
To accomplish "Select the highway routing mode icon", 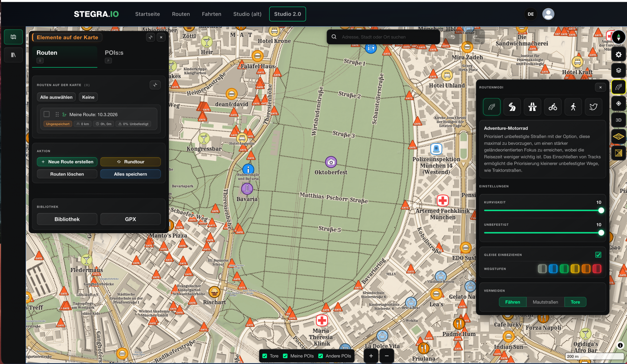I will [x=532, y=107].
